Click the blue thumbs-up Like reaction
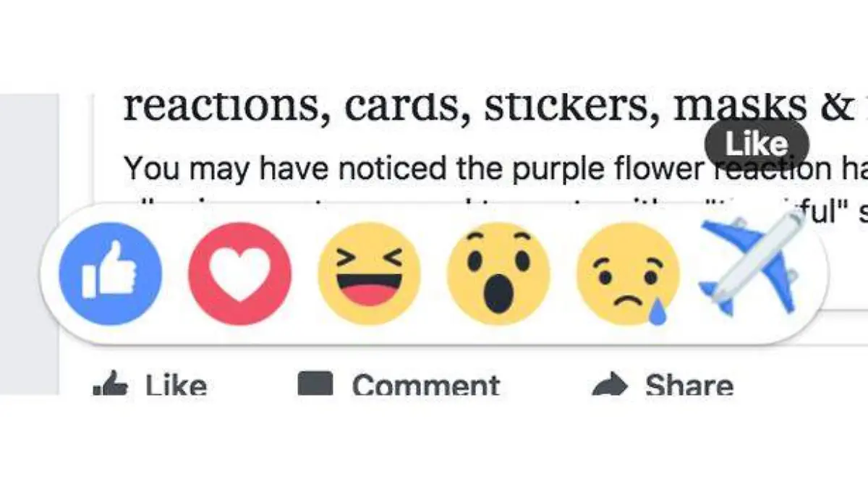Screen dimensions: 868x487 110,274
